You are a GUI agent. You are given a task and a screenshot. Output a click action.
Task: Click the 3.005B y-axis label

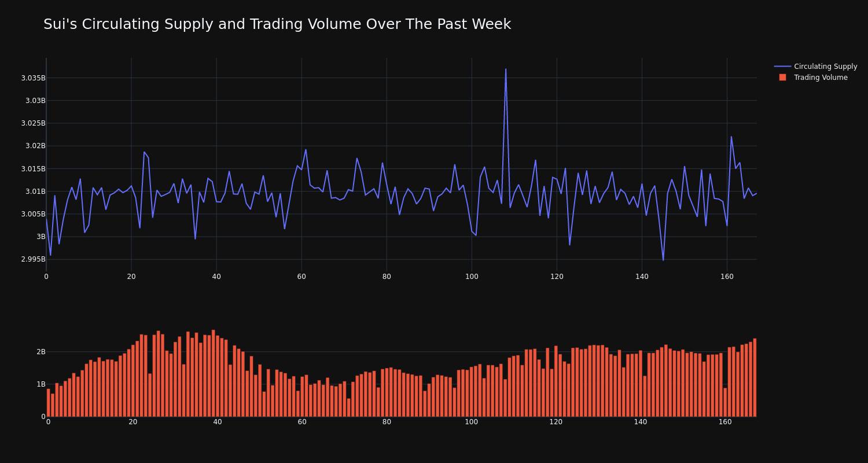33,214
